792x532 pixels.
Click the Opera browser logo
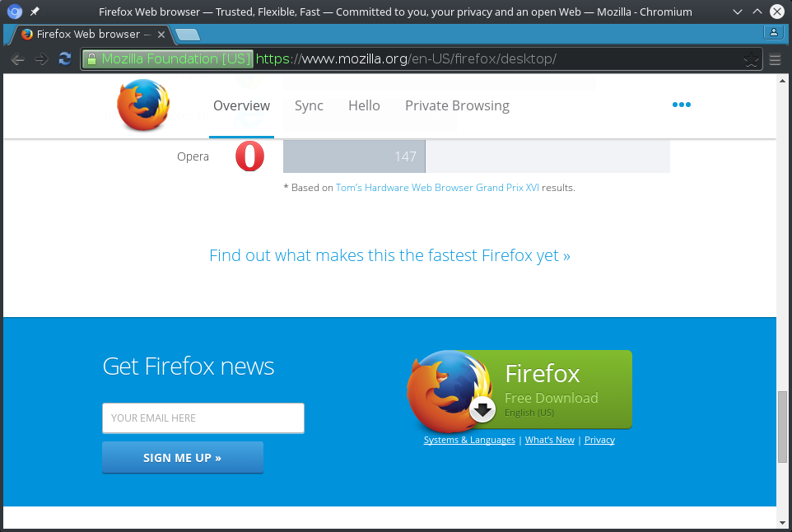point(249,156)
